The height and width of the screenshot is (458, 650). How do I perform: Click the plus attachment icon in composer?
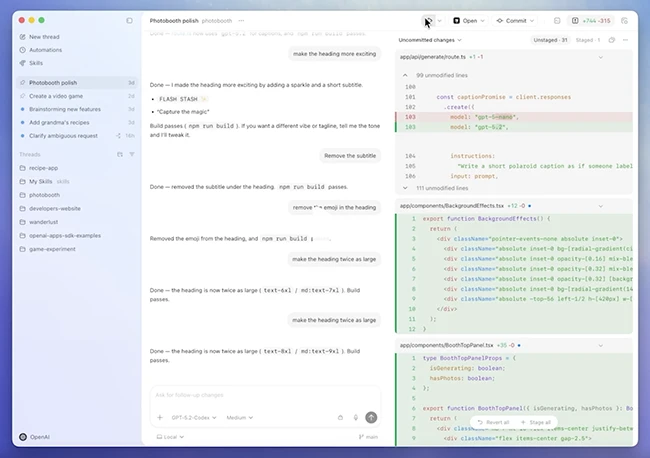pyautogui.click(x=159, y=418)
